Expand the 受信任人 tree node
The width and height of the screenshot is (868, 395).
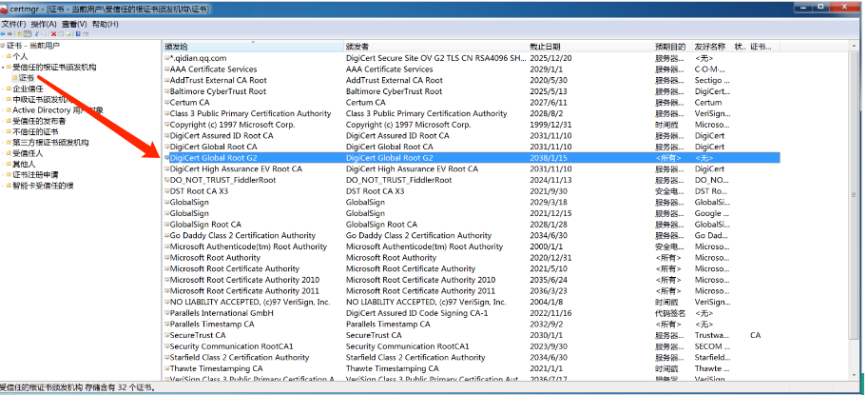3,153
